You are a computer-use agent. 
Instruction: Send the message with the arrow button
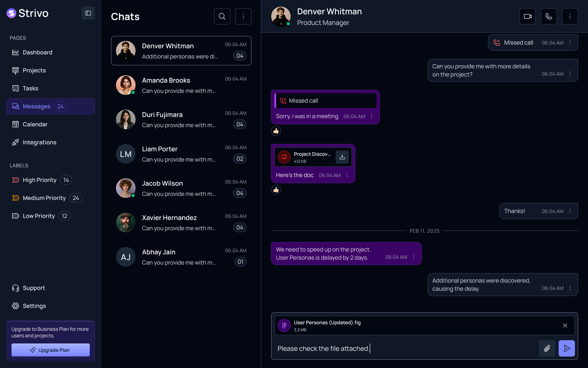[566, 348]
